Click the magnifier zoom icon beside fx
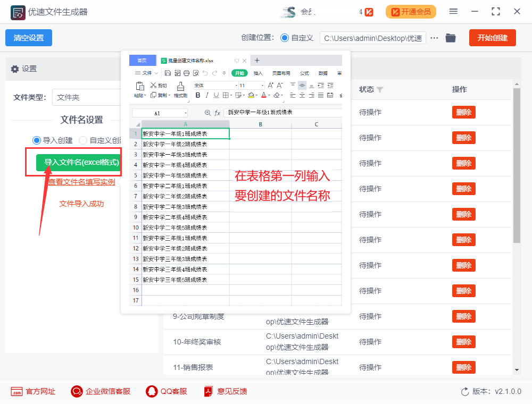 pos(207,113)
